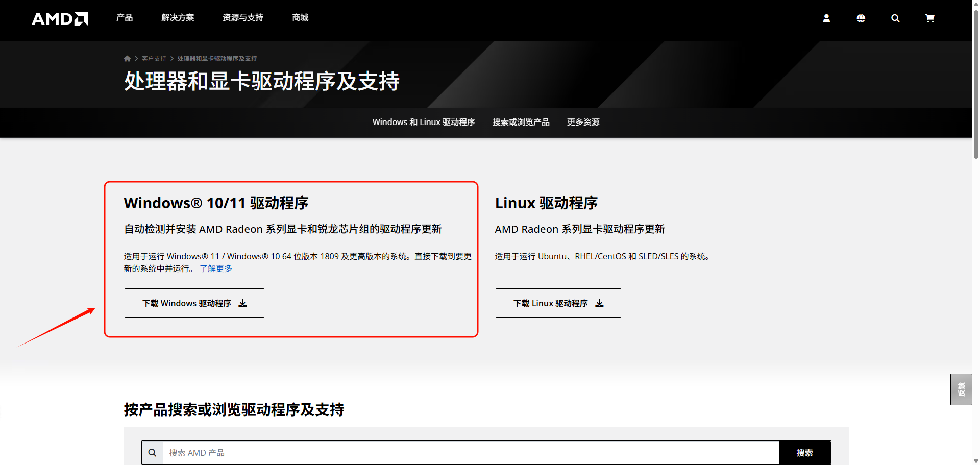Click the AMD Radeon 系列显卡驱动程序更新 text
980x465 pixels.
[580, 229]
